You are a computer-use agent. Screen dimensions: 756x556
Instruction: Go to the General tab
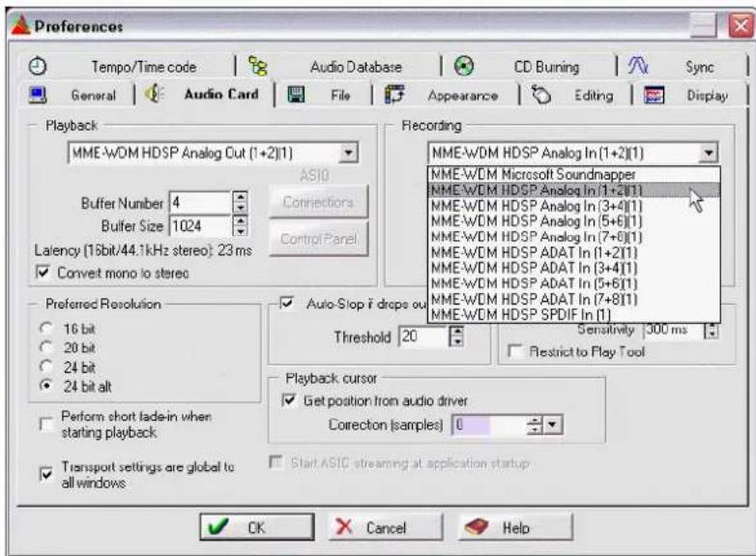click(x=78, y=95)
